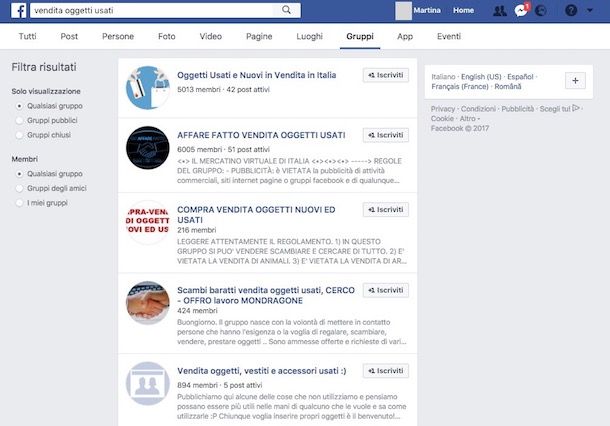
Task: Open the Pubblicità footer link
Action: [x=517, y=109]
